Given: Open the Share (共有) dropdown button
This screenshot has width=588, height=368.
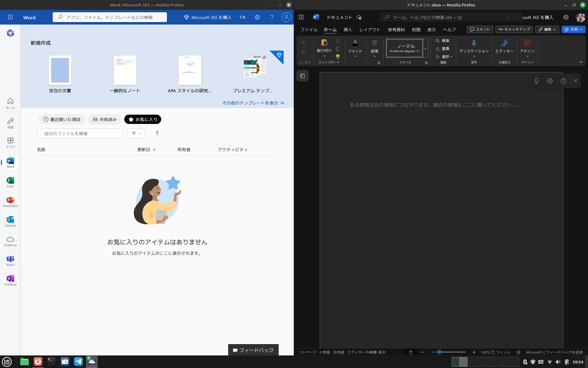Looking at the screenshot, I should tap(573, 29).
